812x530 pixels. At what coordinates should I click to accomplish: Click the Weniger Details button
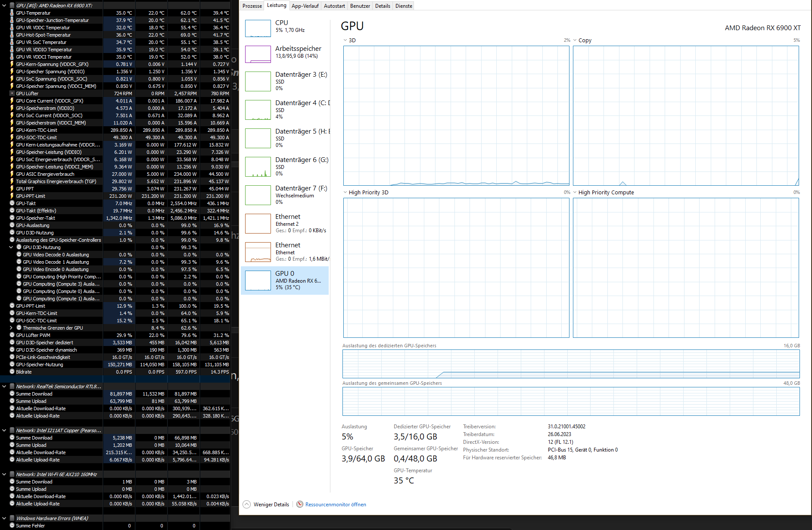coord(266,505)
